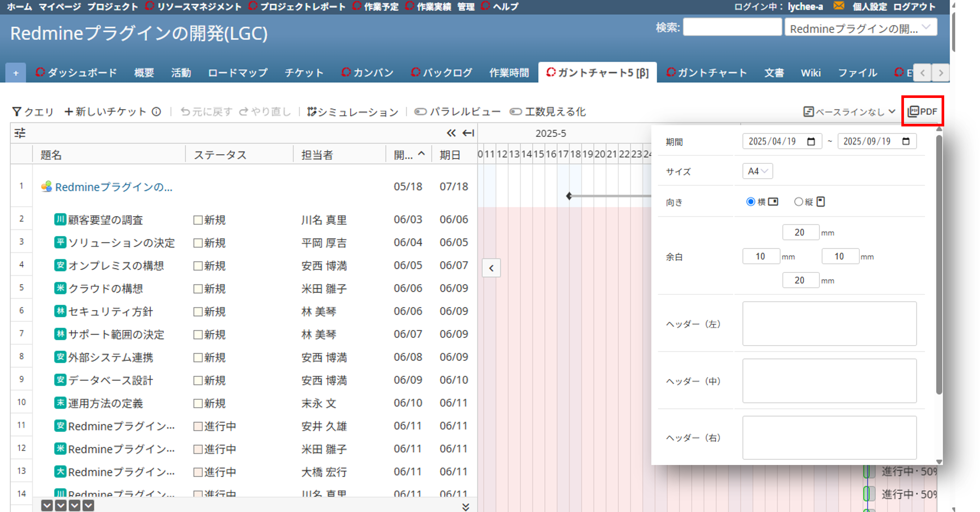Click the ヘッダー（中） text area

pyautogui.click(x=829, y=381)
